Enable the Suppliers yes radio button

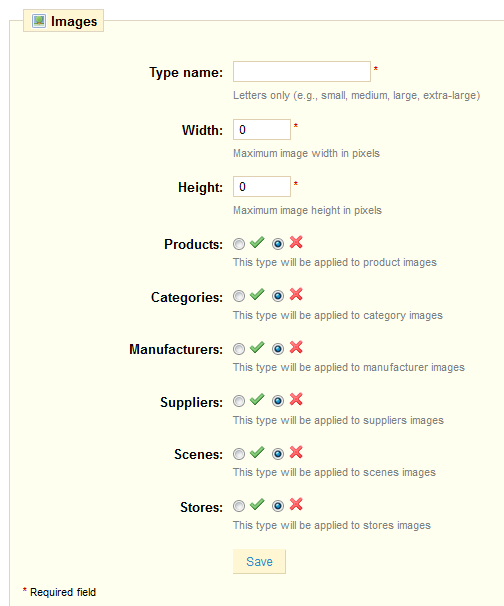point(239,401)
